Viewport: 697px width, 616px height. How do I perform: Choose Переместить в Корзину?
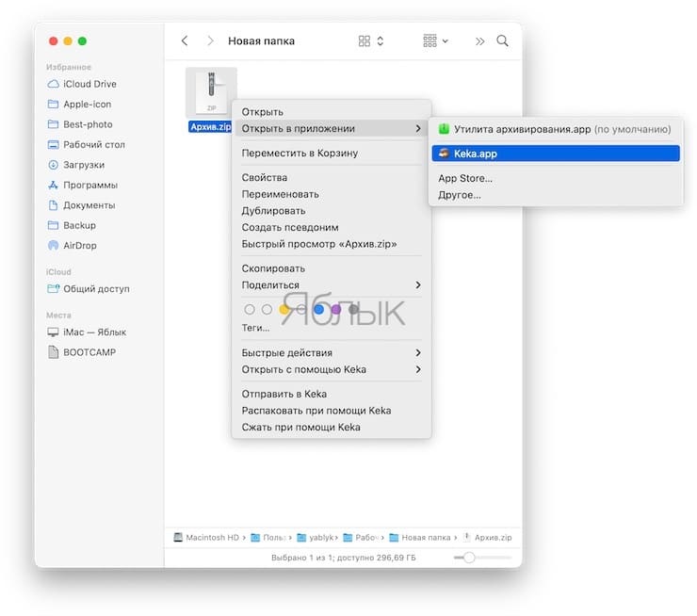click(332, 153)
